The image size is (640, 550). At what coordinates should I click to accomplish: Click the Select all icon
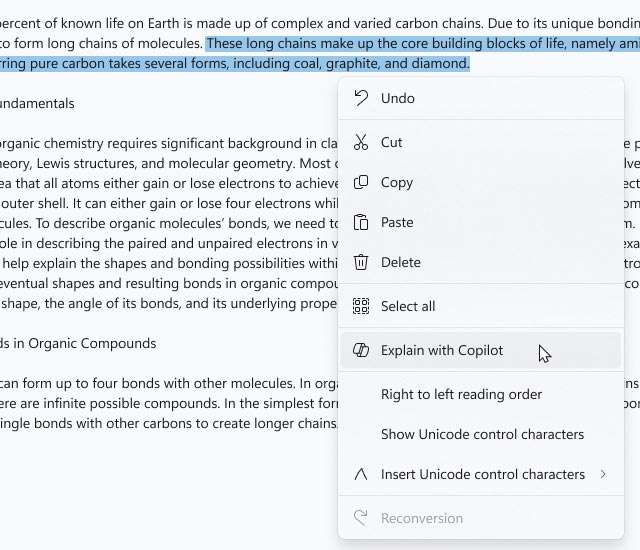click(x=361, y=306)
